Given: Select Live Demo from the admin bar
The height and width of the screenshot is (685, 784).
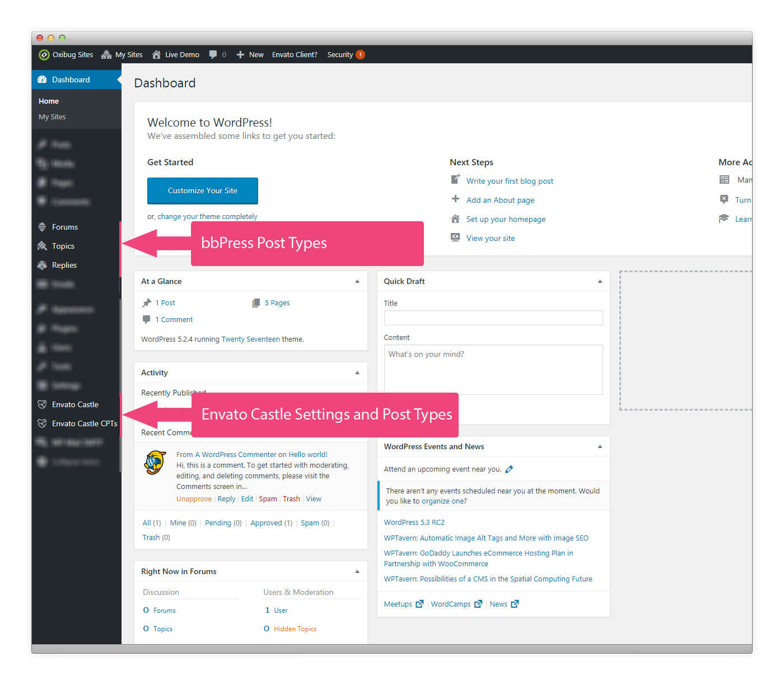Looking at the screenshot, I should [x=181, y=54].
